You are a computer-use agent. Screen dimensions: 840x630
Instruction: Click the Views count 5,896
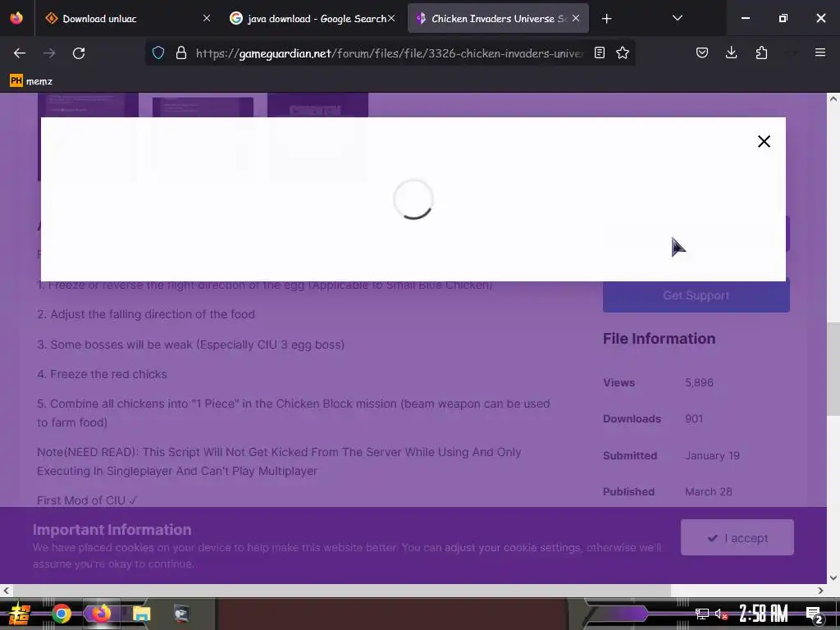pyautogui.click(x=699, y=382)
